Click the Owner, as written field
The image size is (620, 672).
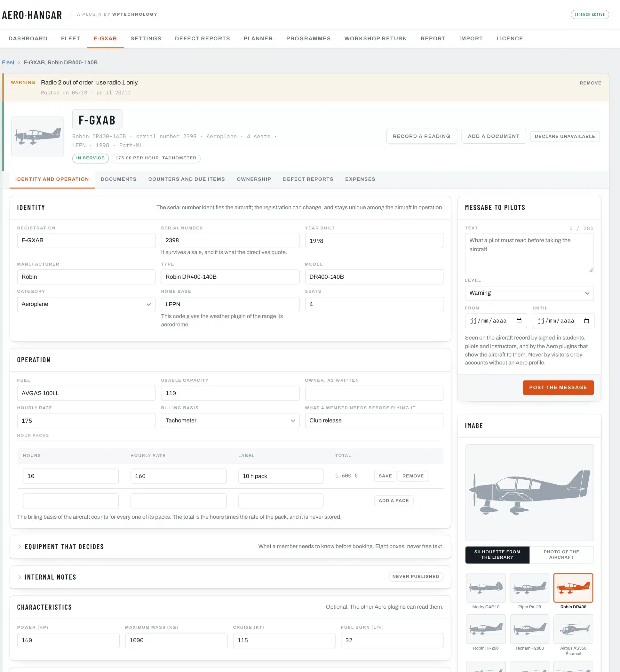374,393
